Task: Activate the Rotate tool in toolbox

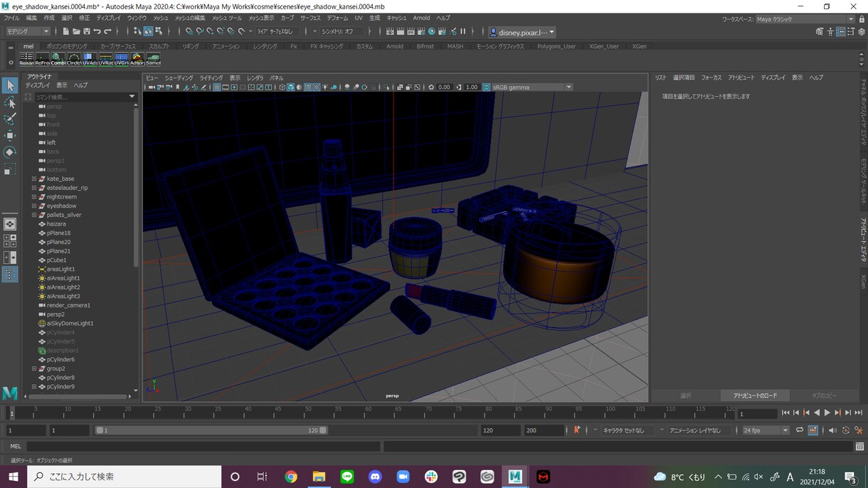Action: coord(10,152)
